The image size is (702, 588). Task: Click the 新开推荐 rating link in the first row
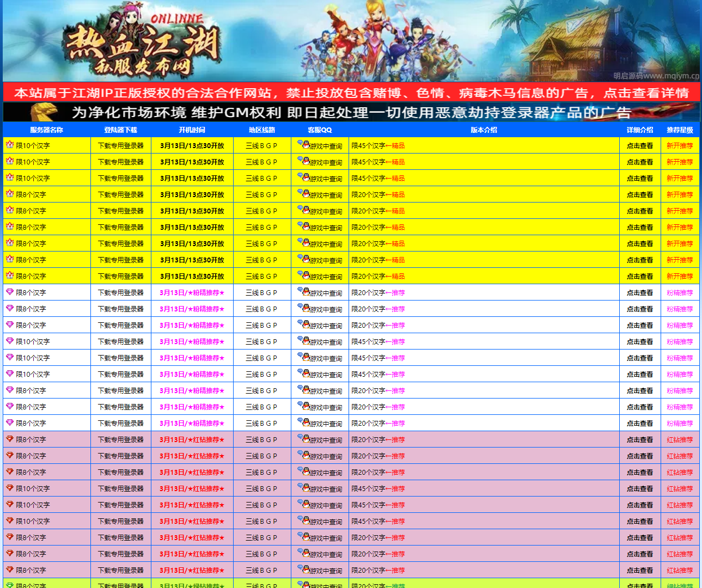680,145
